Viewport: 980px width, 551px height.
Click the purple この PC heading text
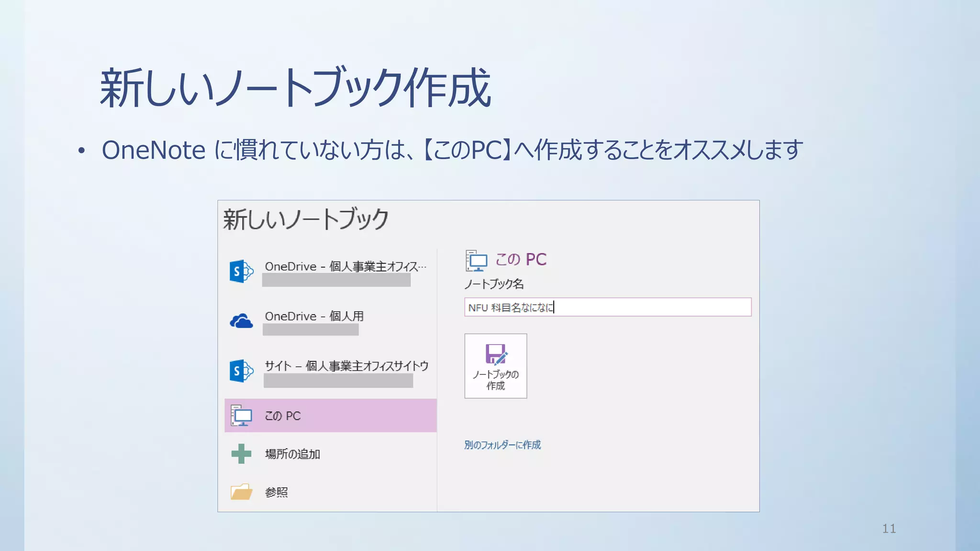(x=521, y=259)
